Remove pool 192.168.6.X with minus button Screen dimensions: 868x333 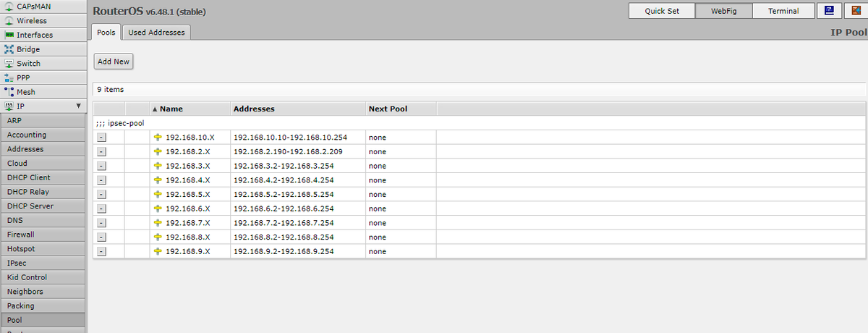coord(101,208)
